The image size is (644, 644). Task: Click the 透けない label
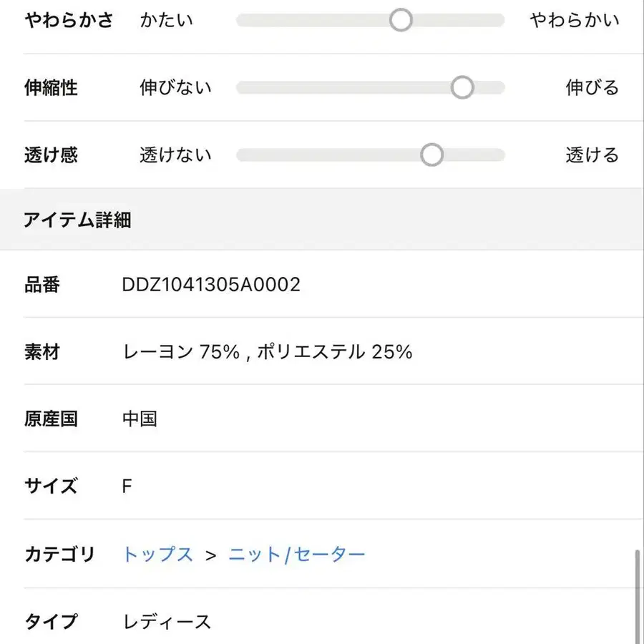click(x=176, y=155)
